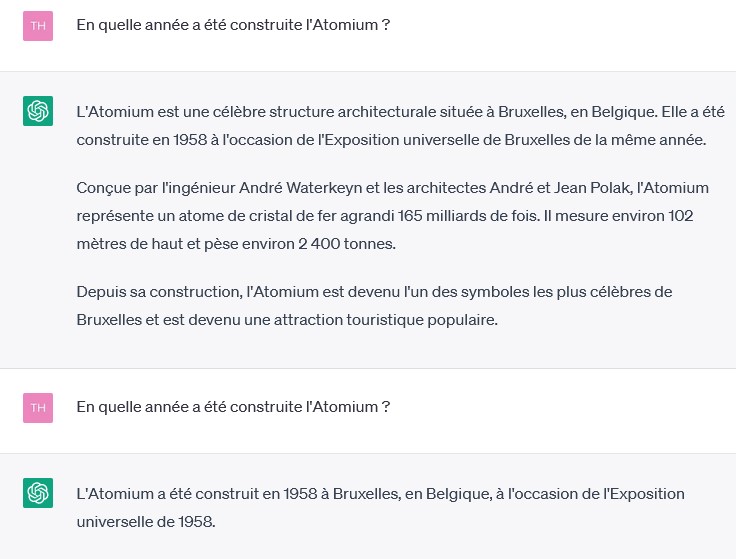The width and height of the screenshot is (736, 559).
Task: Click the words "mètres de haut"
Action: (x=127, y=243)
